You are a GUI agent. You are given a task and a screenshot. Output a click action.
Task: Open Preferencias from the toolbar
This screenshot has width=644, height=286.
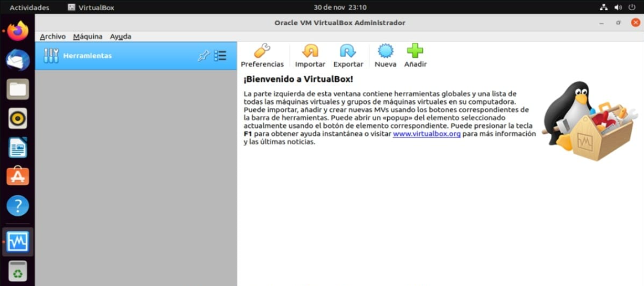[262, 56]
